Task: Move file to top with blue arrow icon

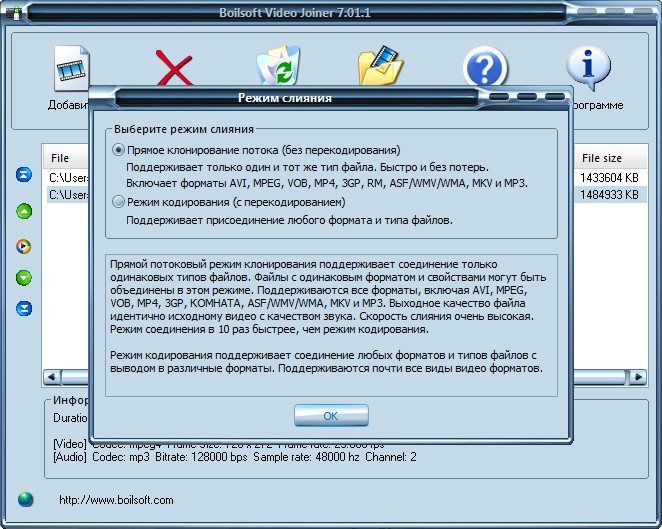Action: [x=24, y=174]
